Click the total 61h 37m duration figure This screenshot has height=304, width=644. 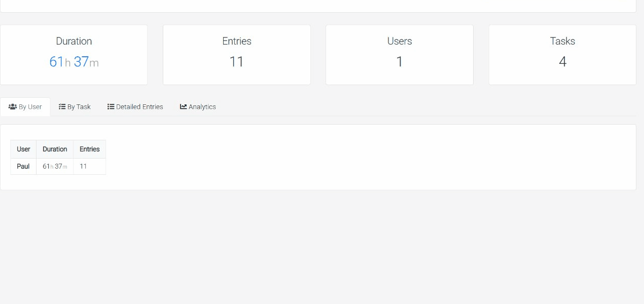pos(74,62)
